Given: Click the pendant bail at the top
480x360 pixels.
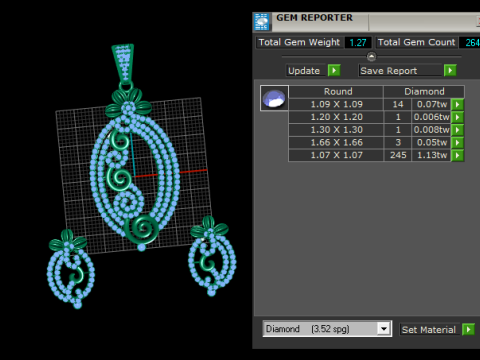Looking at the screenshot, I should [x=123, y=63].
